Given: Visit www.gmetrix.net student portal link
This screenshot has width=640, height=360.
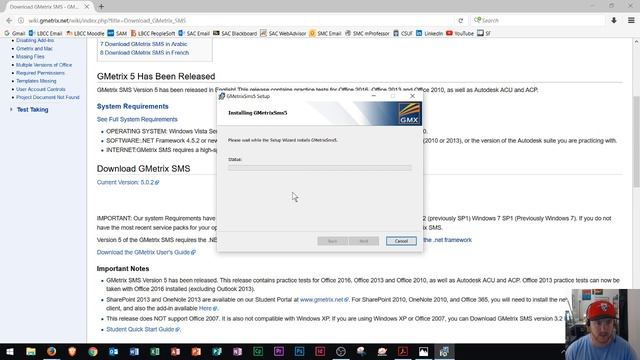Looking at the screenshot, I should click(324, 300).
